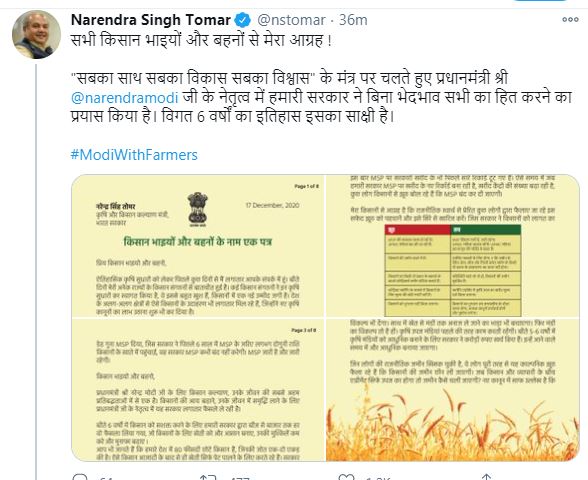The image size is (588, 480).
Task: Click the reply speech bubble icon
Action: point(80,477)
